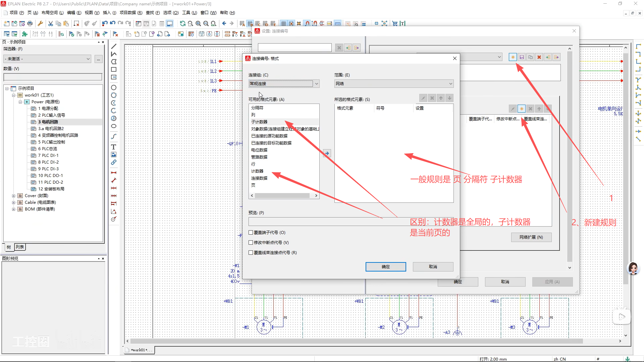The width and height of the screenshot is (644, 362).
Task: Select the text insertion tool
Action: coord(114,147)
